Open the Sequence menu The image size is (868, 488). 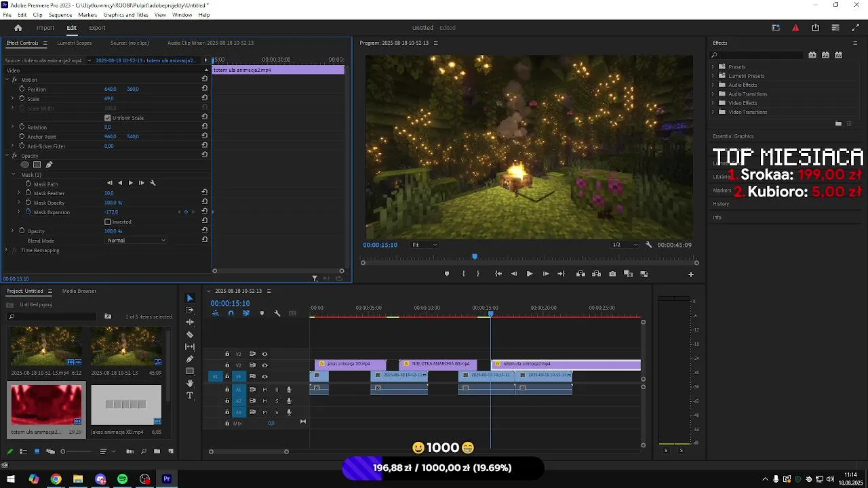click(60, 15)
